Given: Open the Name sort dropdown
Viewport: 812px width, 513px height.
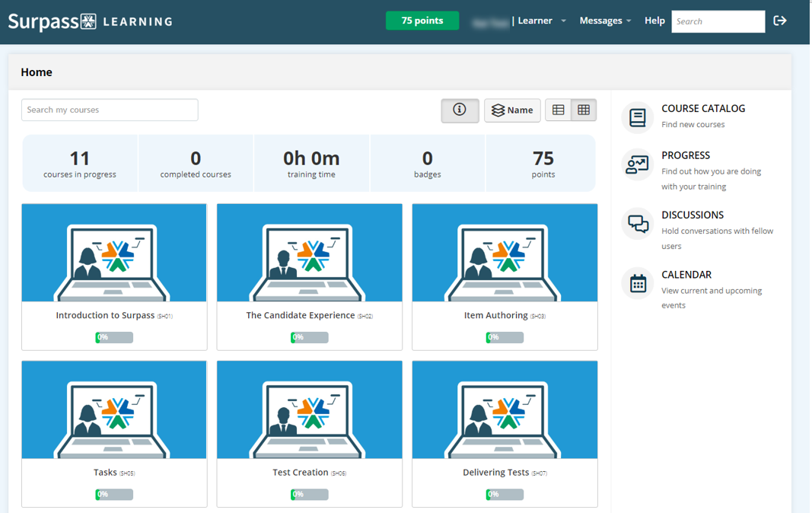Looking at the screenshot, I should pos(512,110).
